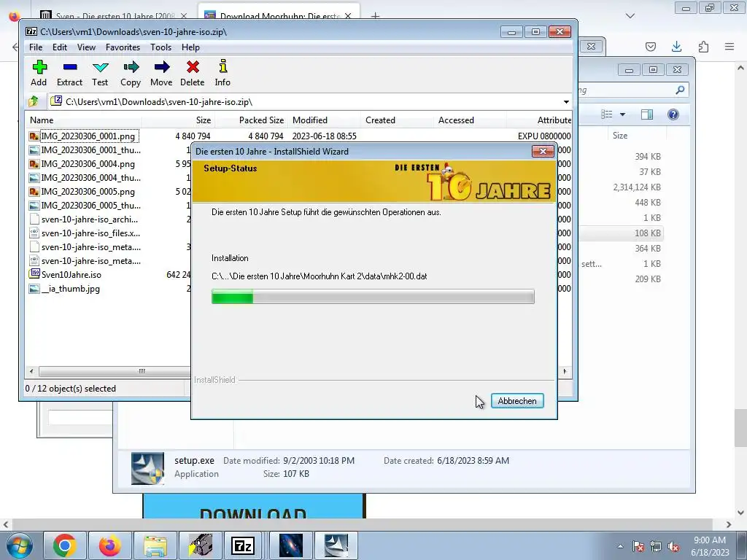Show hidden system tray icons arrow
This screenshot has width=747, height=560.
click(x=620, y=546)
